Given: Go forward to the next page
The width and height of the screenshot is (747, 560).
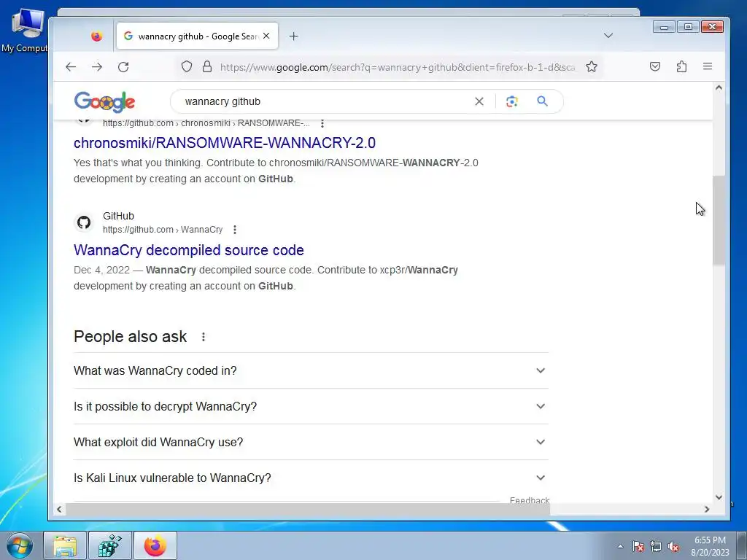Looking at the screenshot, I should coord(97,67).
